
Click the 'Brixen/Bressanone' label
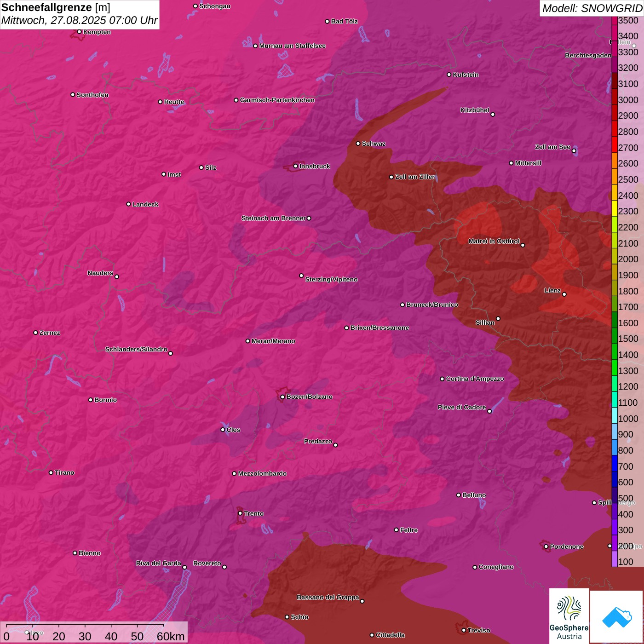coord(379,328)
